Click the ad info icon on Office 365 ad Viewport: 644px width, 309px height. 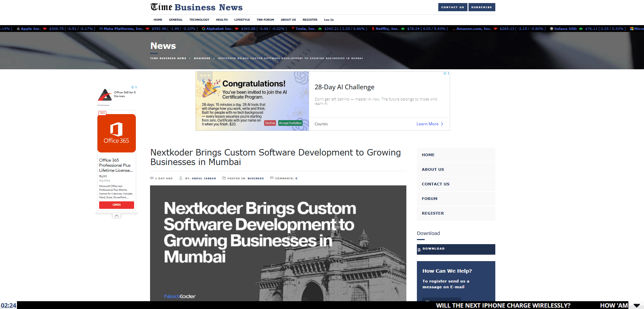pos(133,87)
